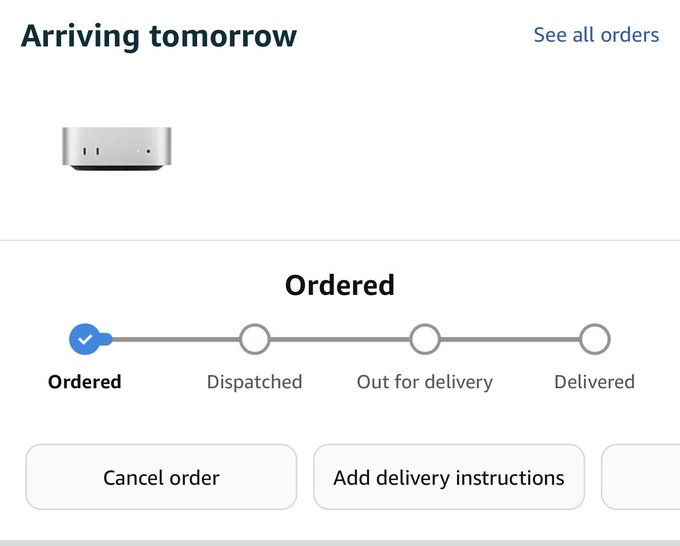
Task: Click tracker line between Ordered and Dispatched
Action: pos(175,340)
